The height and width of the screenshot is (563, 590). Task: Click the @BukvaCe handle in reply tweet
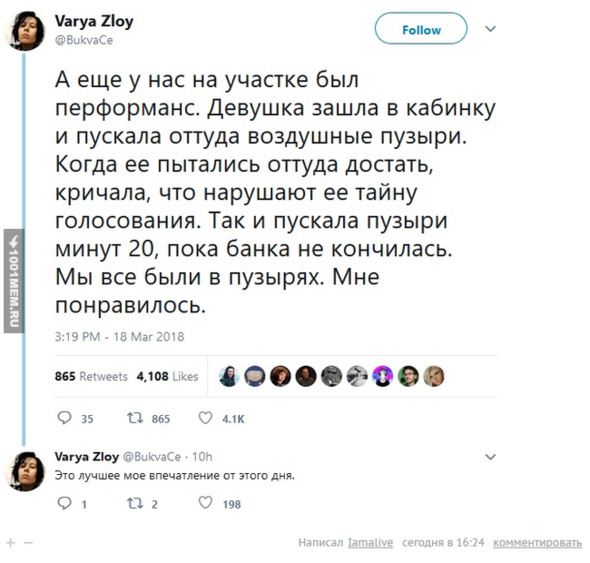click(x=152, y=457)
